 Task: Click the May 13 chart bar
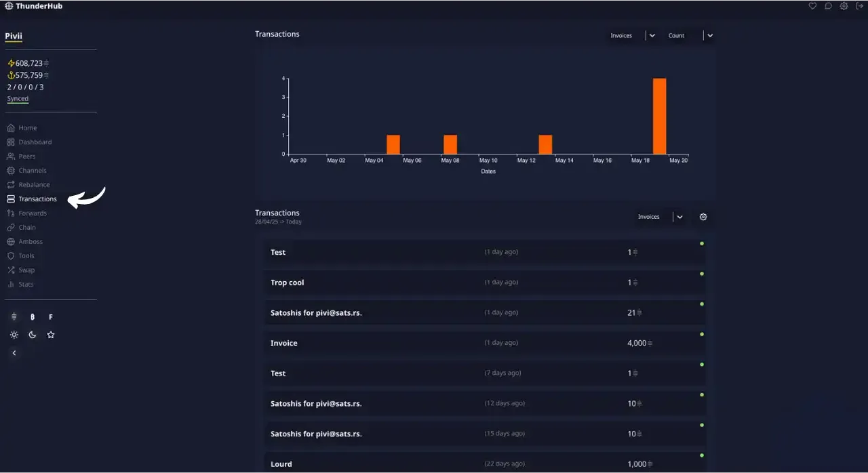(545, 144)
